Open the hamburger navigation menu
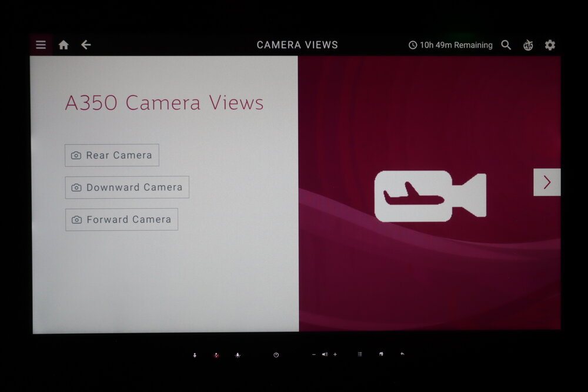This screenshot has width=588, height=392. [x=41, y=45]
